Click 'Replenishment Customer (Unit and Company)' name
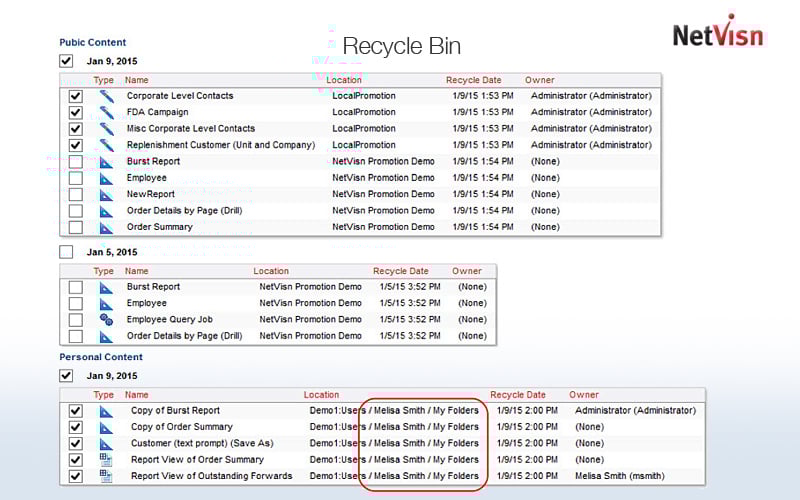 click(x=221, y=145)
